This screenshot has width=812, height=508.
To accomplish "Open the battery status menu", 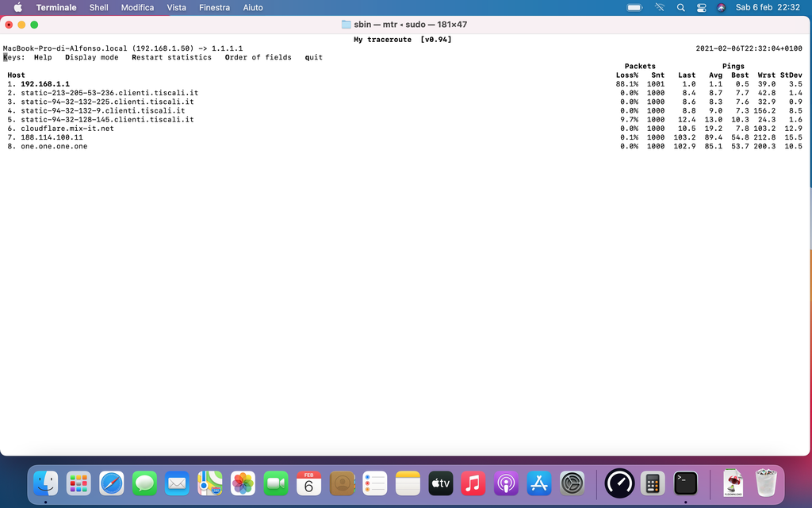I will tap(634, 7).
